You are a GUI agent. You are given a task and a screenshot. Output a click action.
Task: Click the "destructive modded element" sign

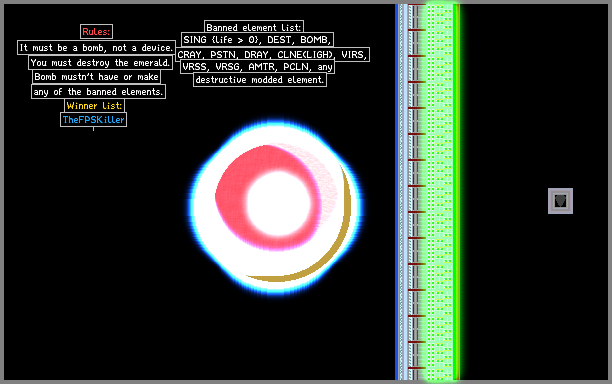coord(260,80)
